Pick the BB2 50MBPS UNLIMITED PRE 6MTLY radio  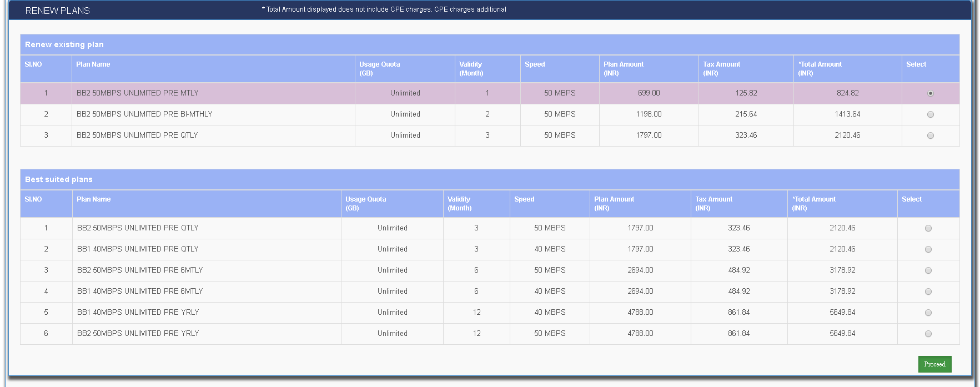928,270
